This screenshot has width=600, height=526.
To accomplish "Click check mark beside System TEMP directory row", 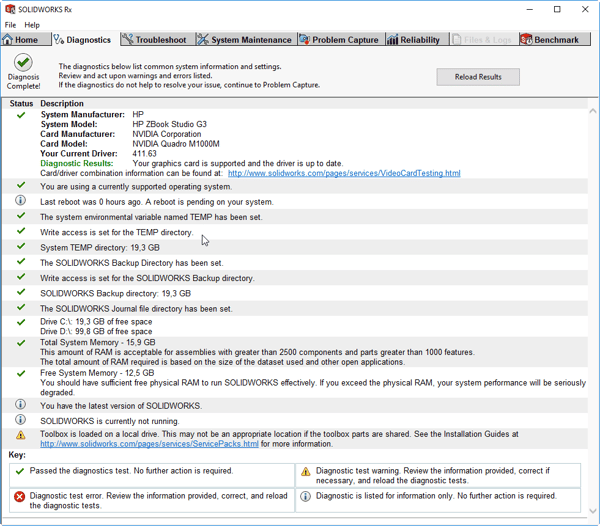I will 21,246.
